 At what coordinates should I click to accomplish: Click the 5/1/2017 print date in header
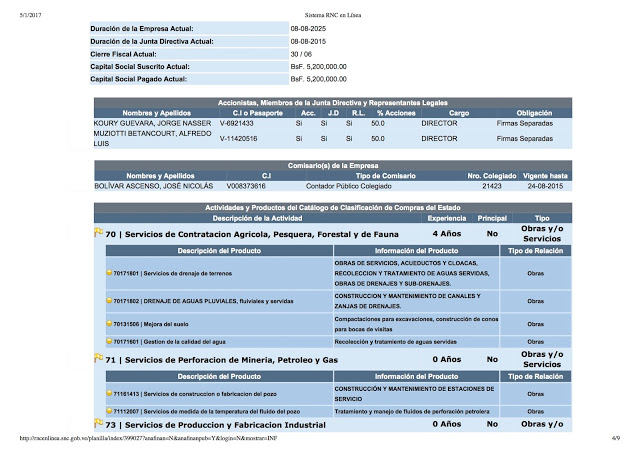pyautogui.click(x=31, y=15)
